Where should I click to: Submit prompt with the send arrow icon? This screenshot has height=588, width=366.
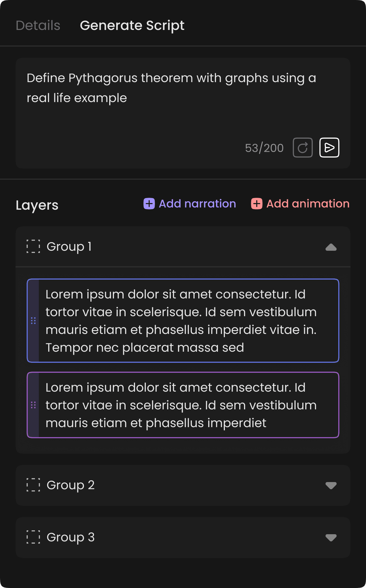[x=329, y=148]
